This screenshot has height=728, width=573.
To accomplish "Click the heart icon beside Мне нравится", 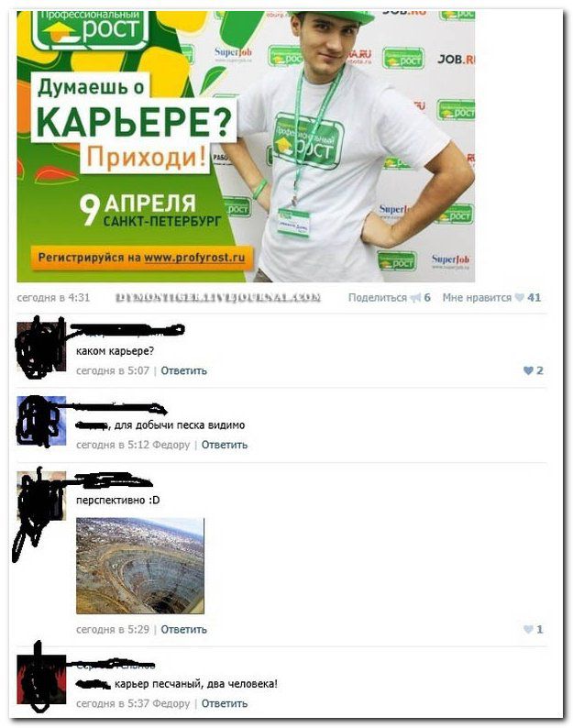I will (x=520, y=298).
